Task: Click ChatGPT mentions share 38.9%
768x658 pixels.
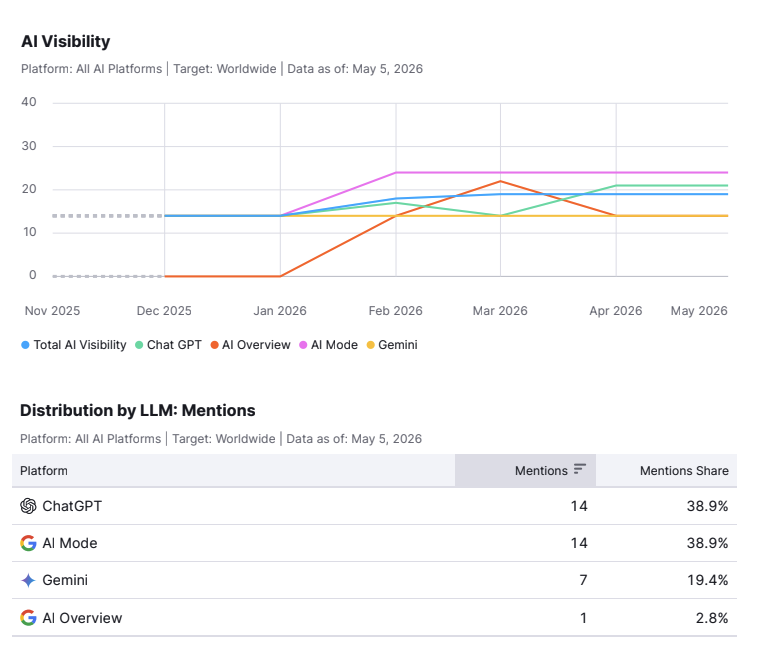Action: (707, 506)
